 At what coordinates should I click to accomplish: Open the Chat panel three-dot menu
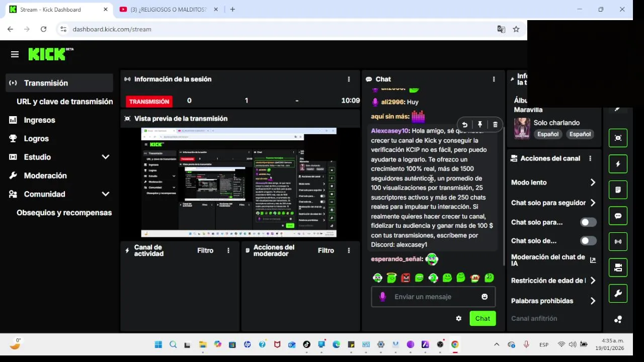[494, 79]
